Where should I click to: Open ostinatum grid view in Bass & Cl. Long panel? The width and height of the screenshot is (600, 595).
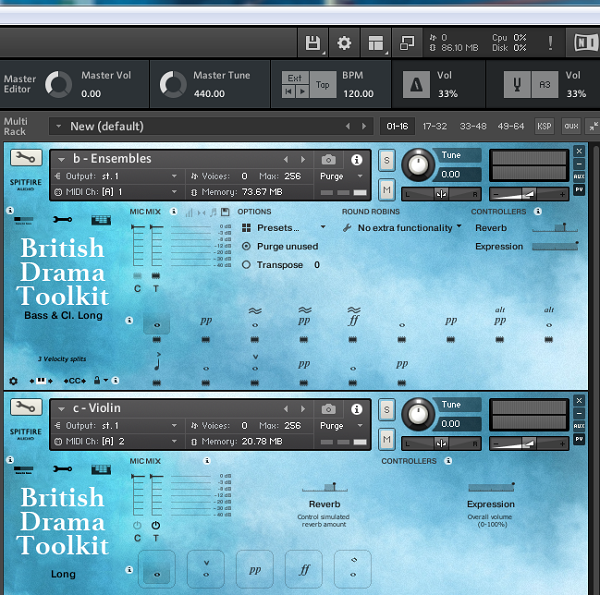click(101, 220)
